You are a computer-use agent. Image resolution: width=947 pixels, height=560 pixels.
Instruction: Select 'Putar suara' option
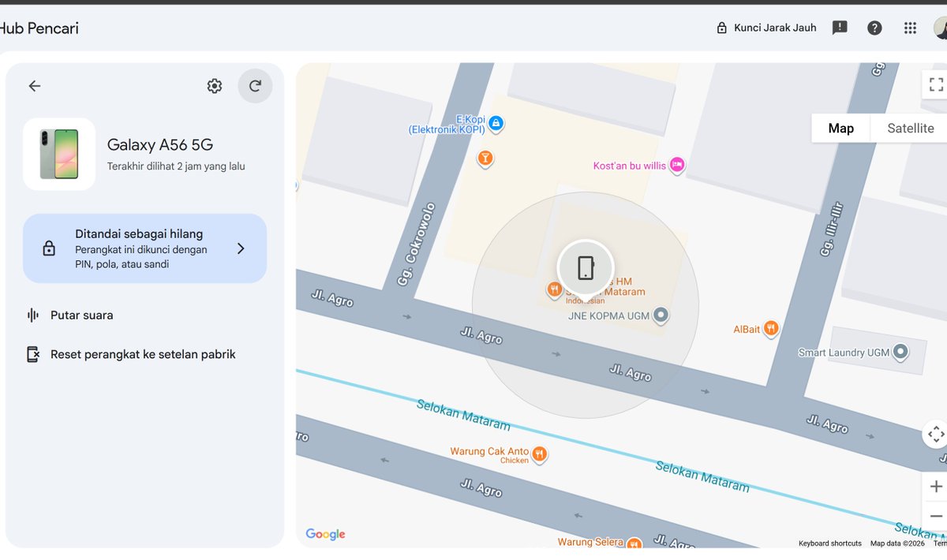click(x=82, y=315)
